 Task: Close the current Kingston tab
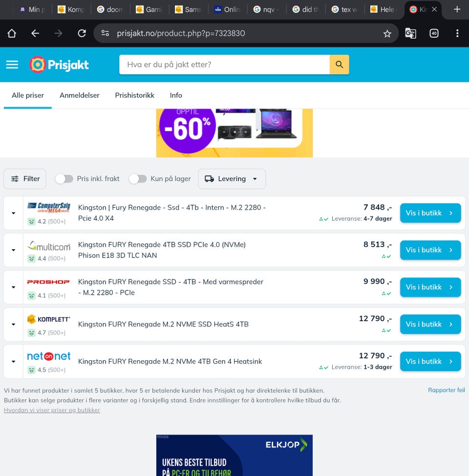coord(434,9)
